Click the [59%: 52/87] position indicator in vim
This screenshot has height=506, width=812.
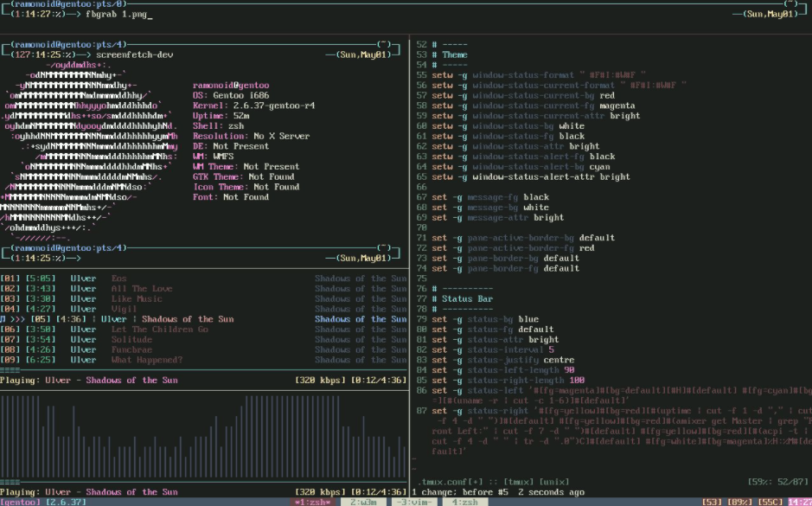777,482
